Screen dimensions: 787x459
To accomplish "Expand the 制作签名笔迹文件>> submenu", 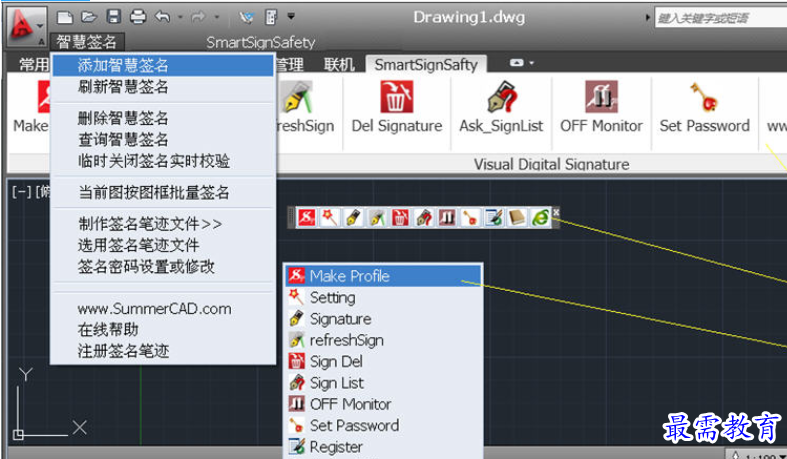I will [163, 224].
